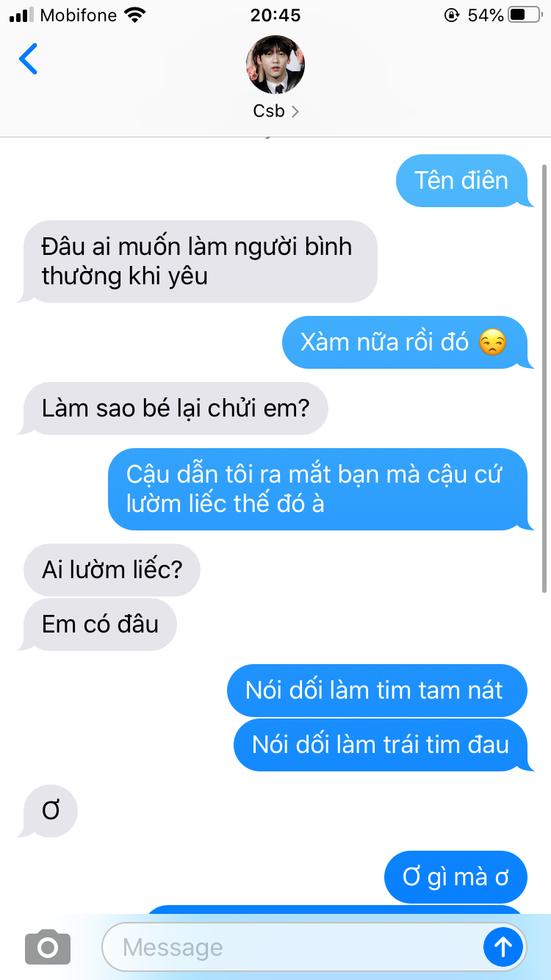Image resolution: width=551 pixels, height=980 pixels.
Task: Open the Csb contact avatar
Action: 275,65
